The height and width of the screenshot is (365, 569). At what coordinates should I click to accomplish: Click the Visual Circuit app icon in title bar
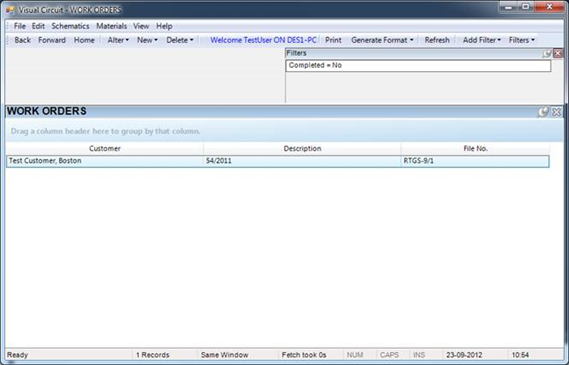click(x=11, y=10)
